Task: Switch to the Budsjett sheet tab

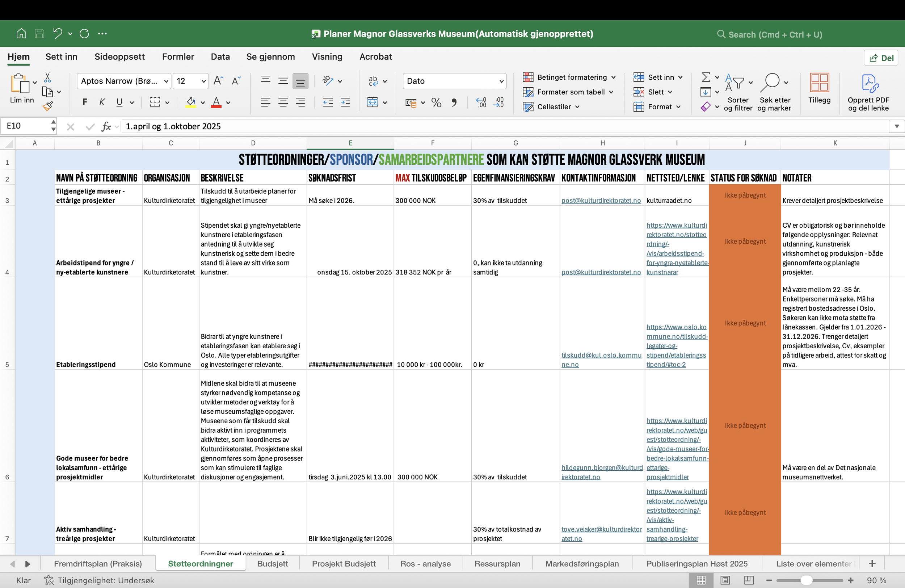Action: 272,564
